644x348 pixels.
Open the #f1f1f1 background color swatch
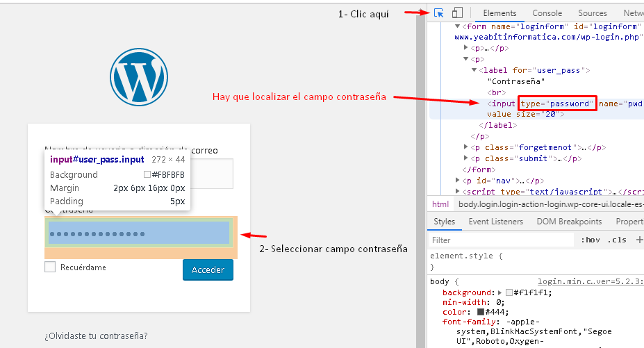pyautogui.click(x=509, y=292)
